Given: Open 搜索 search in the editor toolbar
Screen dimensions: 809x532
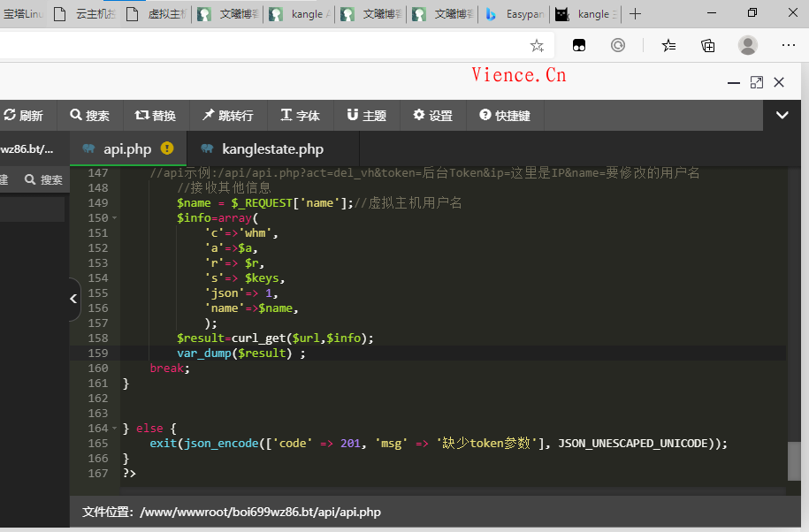Looking at the screenshot, I should 88,116.
